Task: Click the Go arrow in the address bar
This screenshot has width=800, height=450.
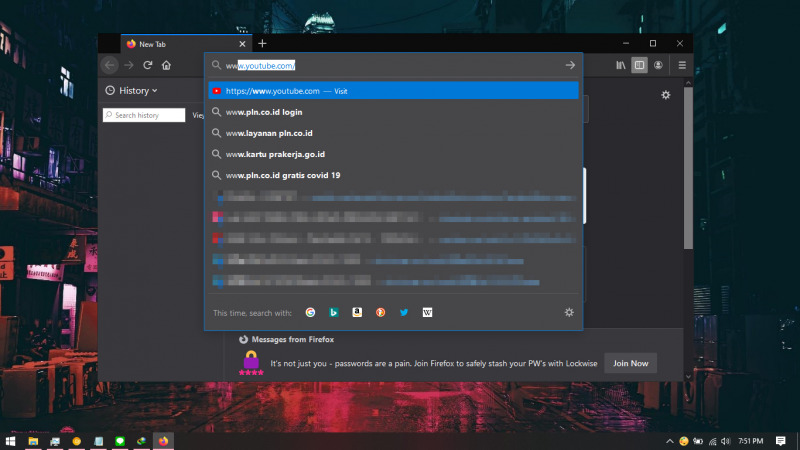Action: [570, 65]
